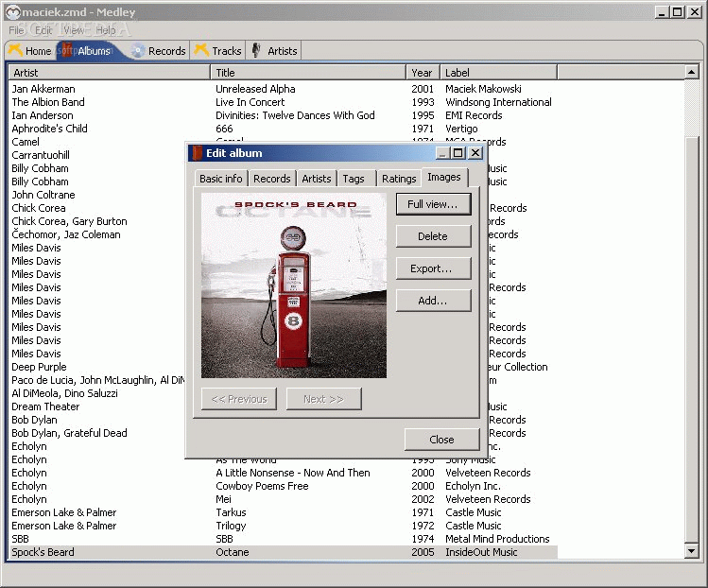Switch to the Records tab in Edit album

click(272, 179)
